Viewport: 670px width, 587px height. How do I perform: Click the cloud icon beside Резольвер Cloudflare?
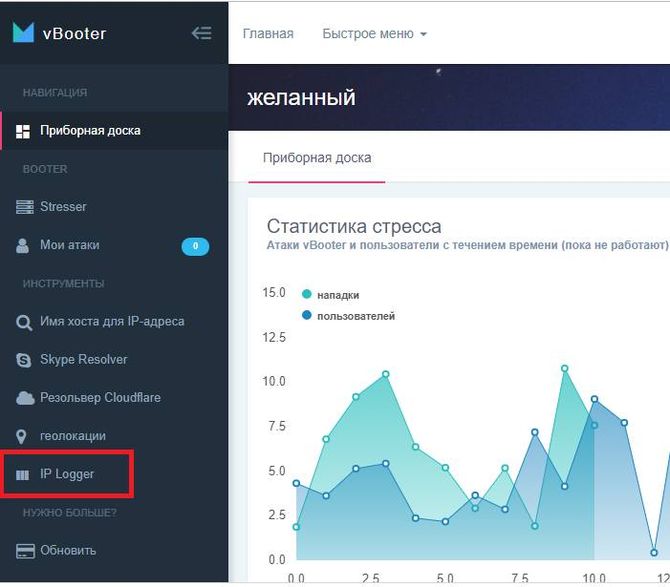pos(25,398)
